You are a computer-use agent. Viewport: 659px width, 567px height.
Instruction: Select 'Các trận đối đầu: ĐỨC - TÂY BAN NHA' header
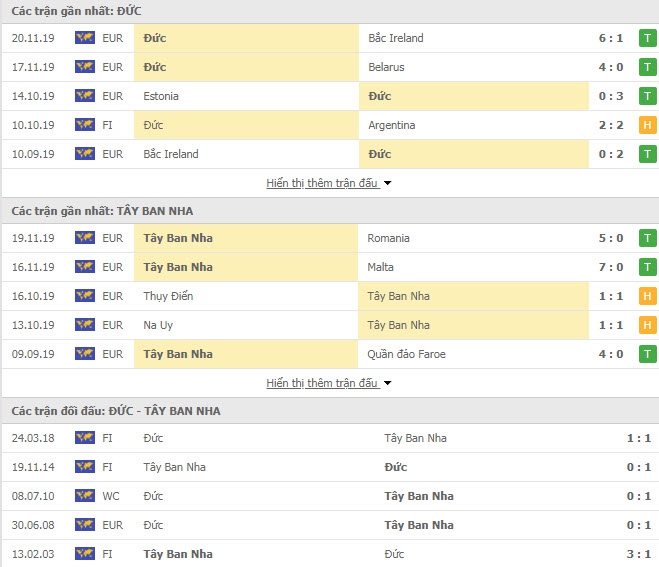116,411
